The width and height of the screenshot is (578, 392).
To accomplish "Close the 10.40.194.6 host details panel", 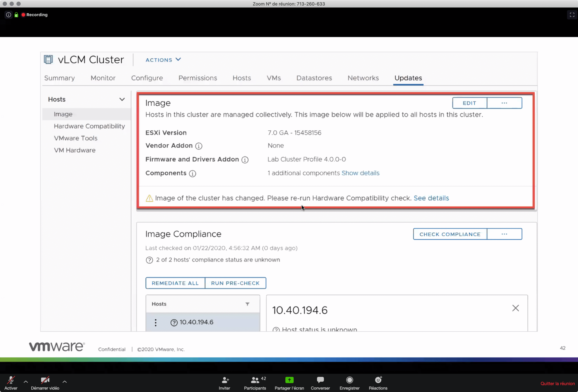I will point(515,308).
